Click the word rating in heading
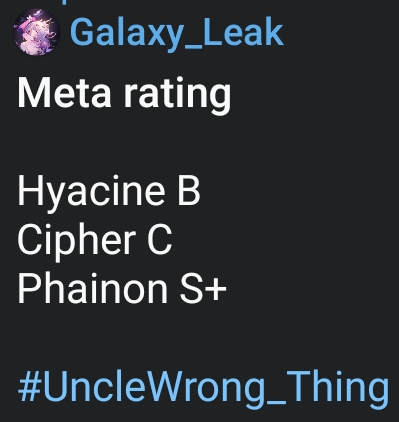 (177, 95)
